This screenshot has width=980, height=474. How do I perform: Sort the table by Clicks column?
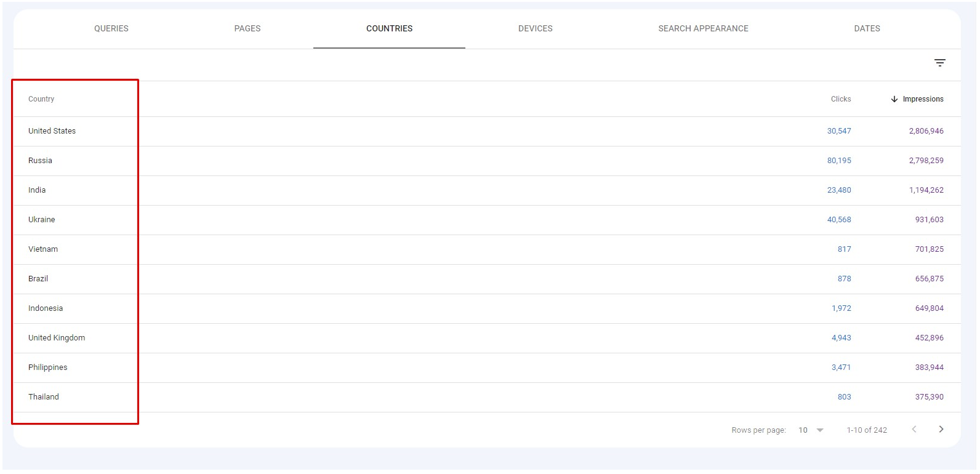pos(840,99)
